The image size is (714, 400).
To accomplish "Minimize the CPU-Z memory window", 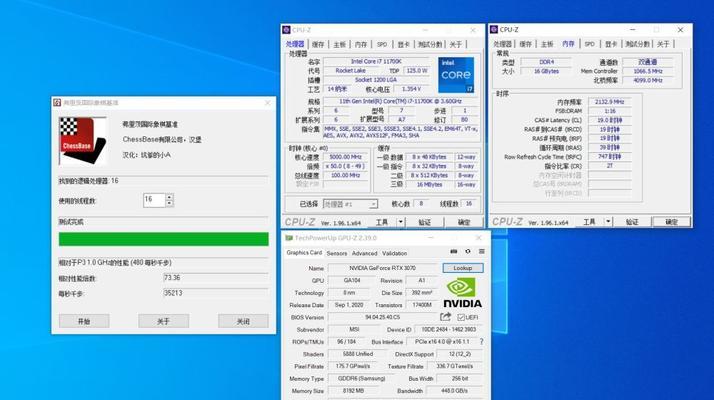I will coord(632,30).
